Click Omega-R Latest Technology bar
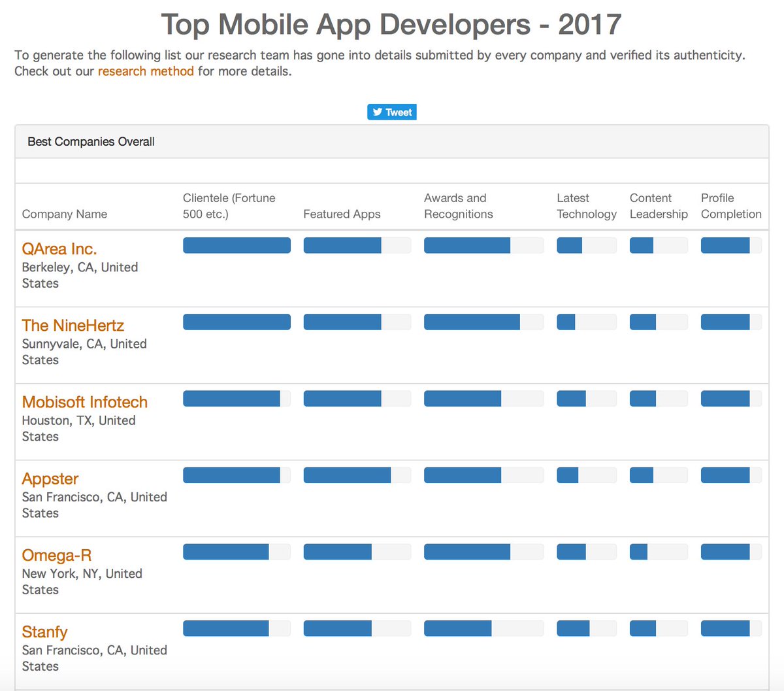Screen dimensions: 784x691 pyautogui.click(x=587, y=552)
